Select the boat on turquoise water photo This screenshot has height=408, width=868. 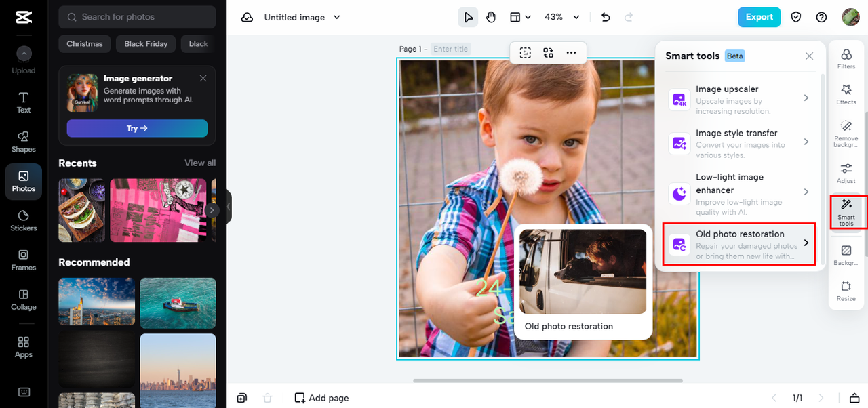click(178, 302)
